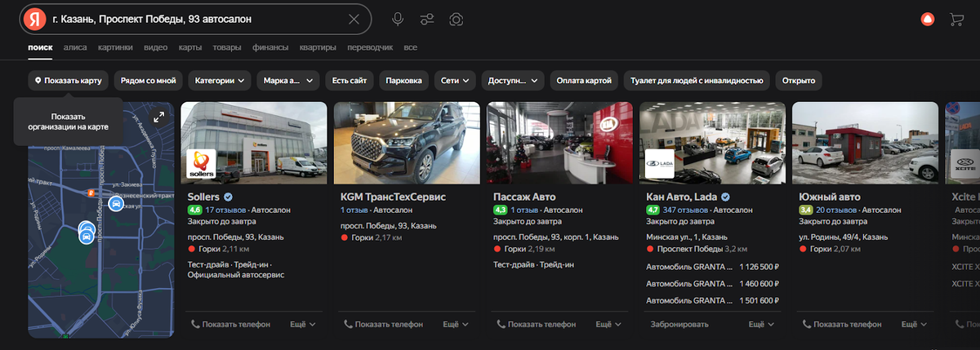The width and height of the screenshot is (980, 350).
Task: Open KGM ТрансТехСервис 1 отзыв link
Action: click(x=355, y=210)
